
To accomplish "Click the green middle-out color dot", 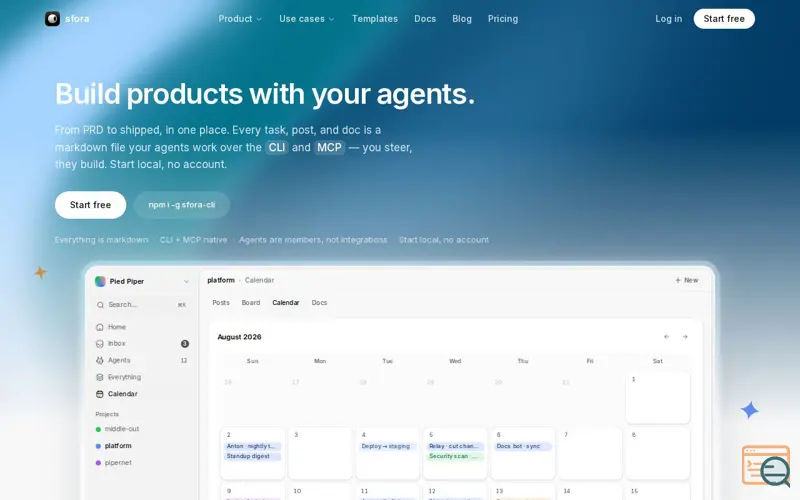I will [x=98, y=430].
